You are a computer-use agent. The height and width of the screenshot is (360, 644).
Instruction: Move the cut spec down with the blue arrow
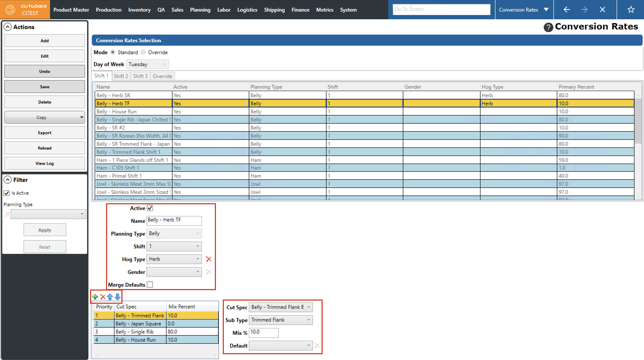pyautogui.click(x=118, y=297)
